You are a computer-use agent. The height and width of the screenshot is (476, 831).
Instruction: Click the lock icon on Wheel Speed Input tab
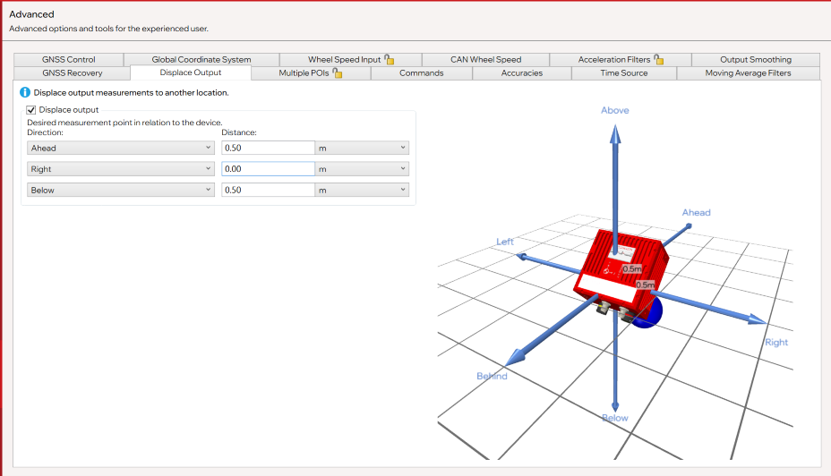pos(390,59)
